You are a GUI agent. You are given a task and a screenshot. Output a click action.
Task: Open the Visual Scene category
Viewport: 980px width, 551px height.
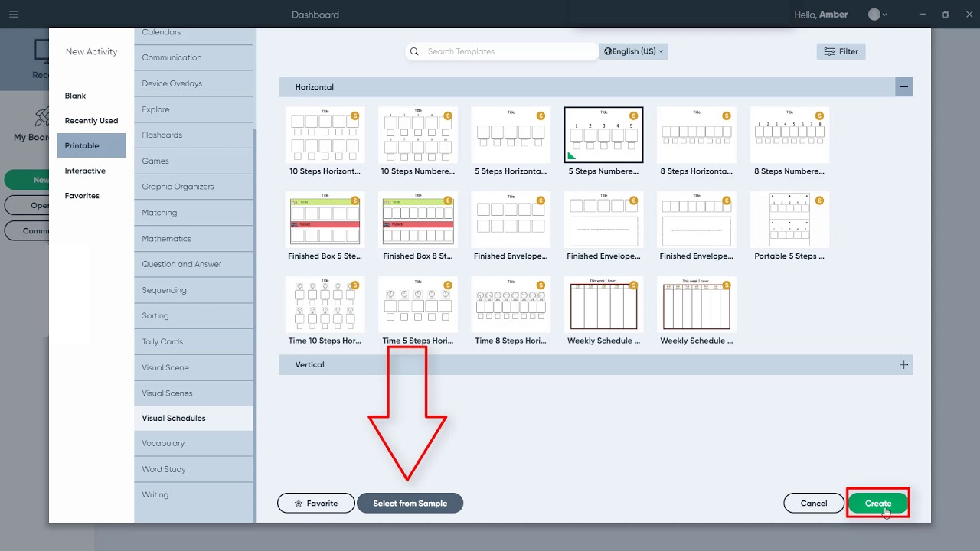193,367
